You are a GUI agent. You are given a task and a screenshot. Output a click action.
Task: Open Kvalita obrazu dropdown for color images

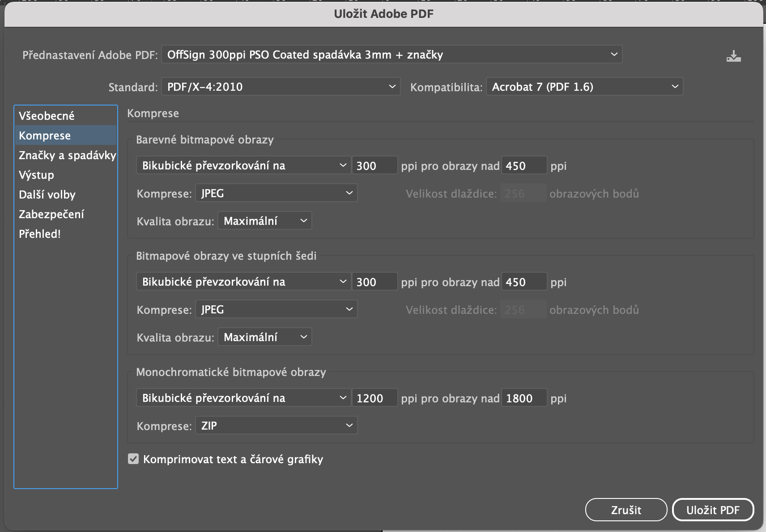pos(264,221)
